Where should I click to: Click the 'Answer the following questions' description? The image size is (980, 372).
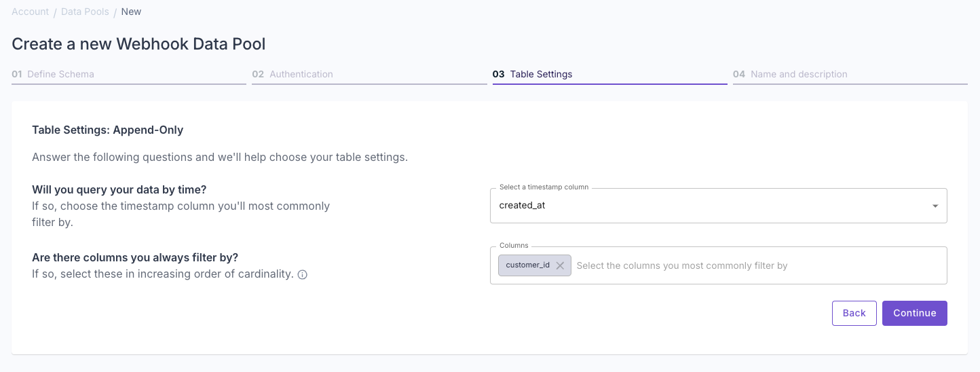point(220,157)
